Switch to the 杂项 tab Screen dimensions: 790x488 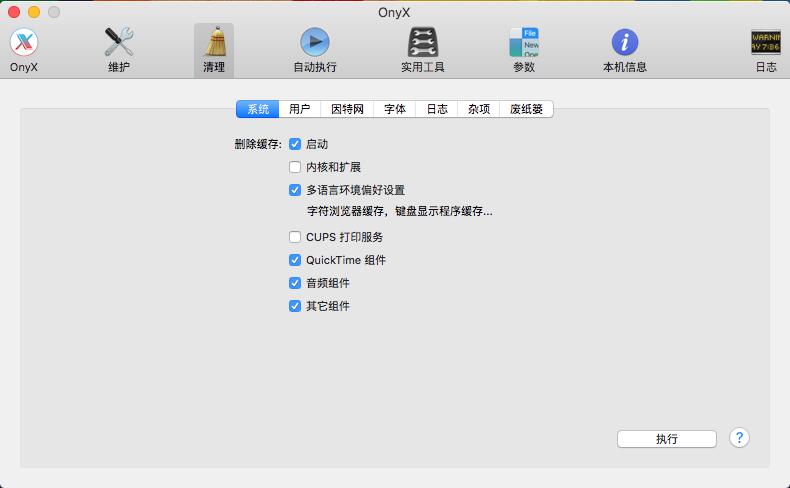point(479,109)
